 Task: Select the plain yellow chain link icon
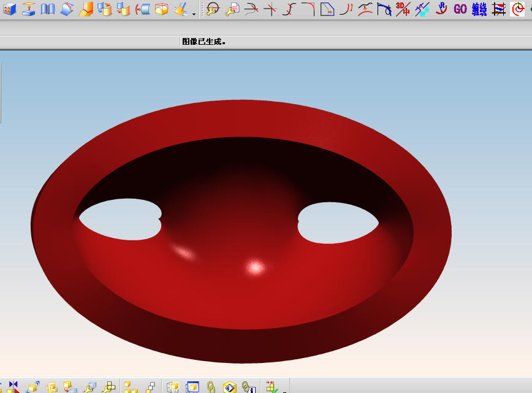click(x=211, y=387)
